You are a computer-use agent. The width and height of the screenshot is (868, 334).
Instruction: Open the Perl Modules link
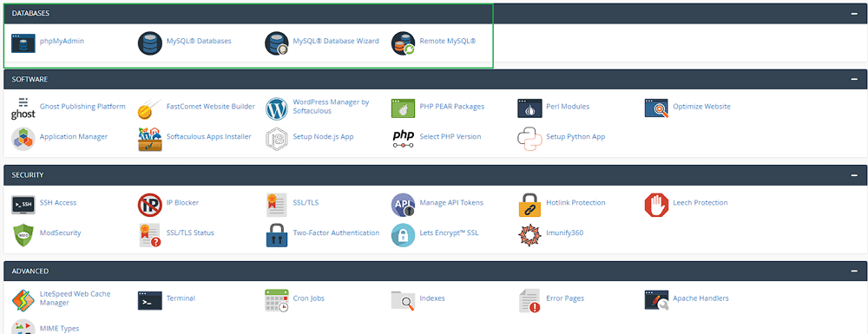568,107
